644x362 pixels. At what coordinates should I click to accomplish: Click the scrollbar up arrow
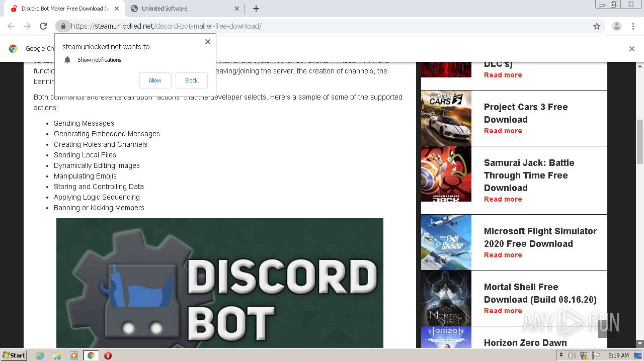(x=640, y=65)
